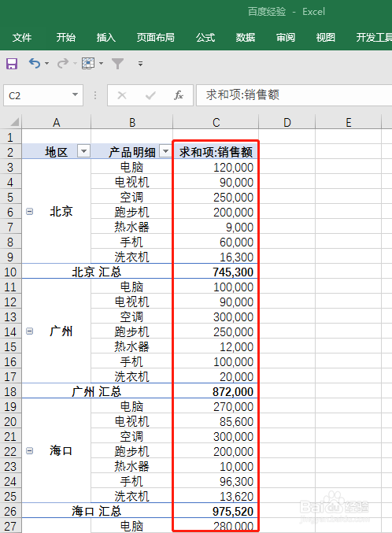The width and height of the screenshot is (392, 533).
Task: Click the 13,620 value cell
Action: coord(216,496)
